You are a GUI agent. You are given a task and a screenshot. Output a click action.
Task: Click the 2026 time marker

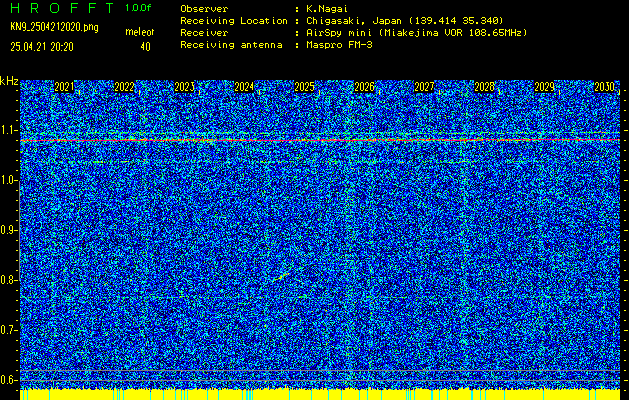[364, 87]
